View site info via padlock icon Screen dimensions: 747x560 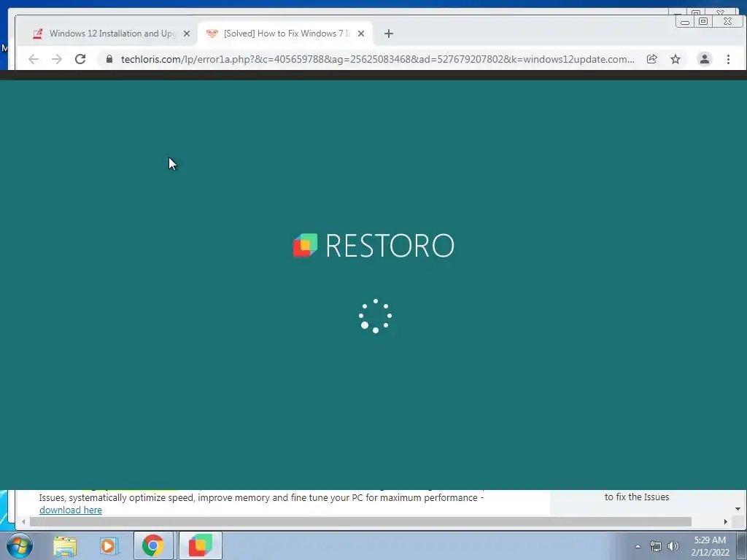tap(109, 59)
